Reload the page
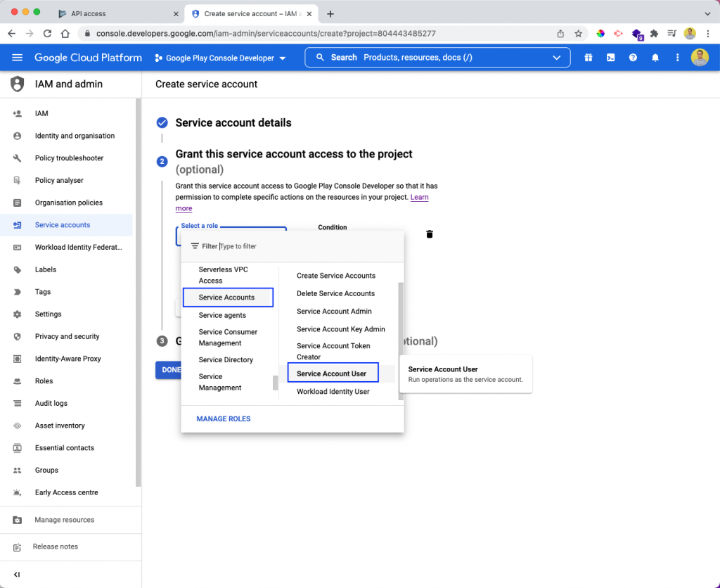 (47, 34)
